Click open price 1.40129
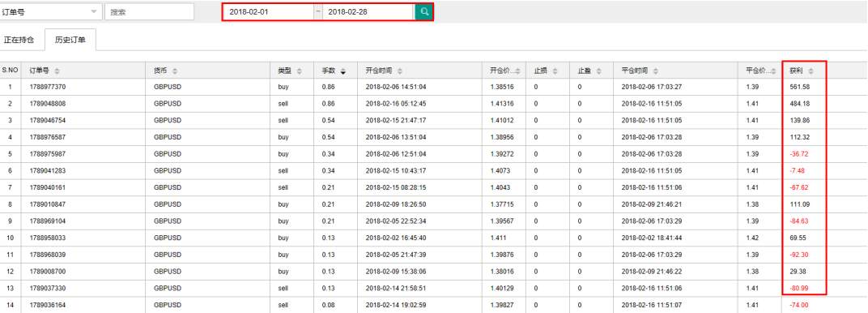Viewport: 868px width, 313px height. pos(501,288)
